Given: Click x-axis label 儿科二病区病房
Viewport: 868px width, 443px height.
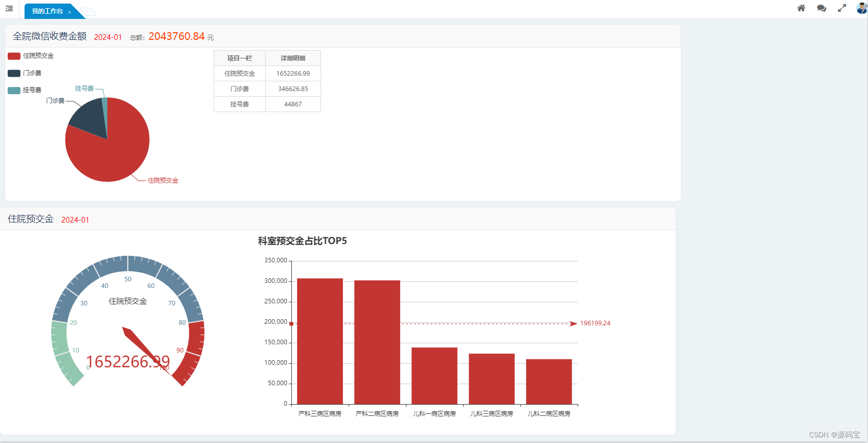Looking at the screenshot, I should pyautogui.click(x=549, y=414).
